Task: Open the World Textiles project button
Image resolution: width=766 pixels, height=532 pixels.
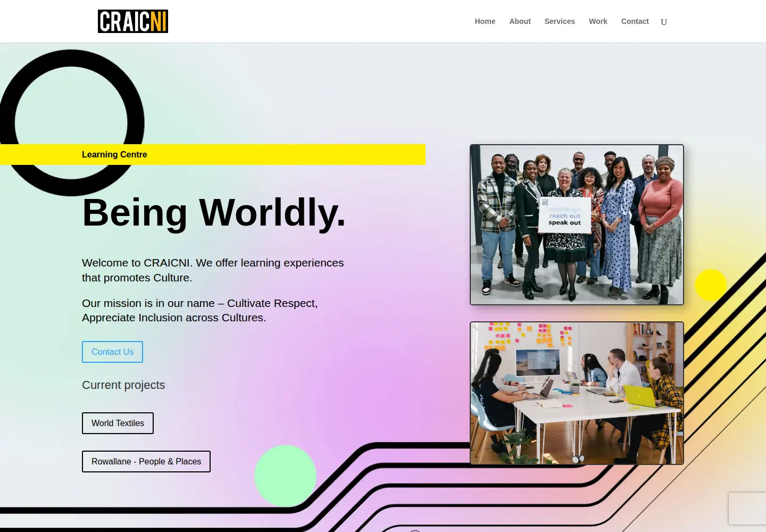Action: 118,423
